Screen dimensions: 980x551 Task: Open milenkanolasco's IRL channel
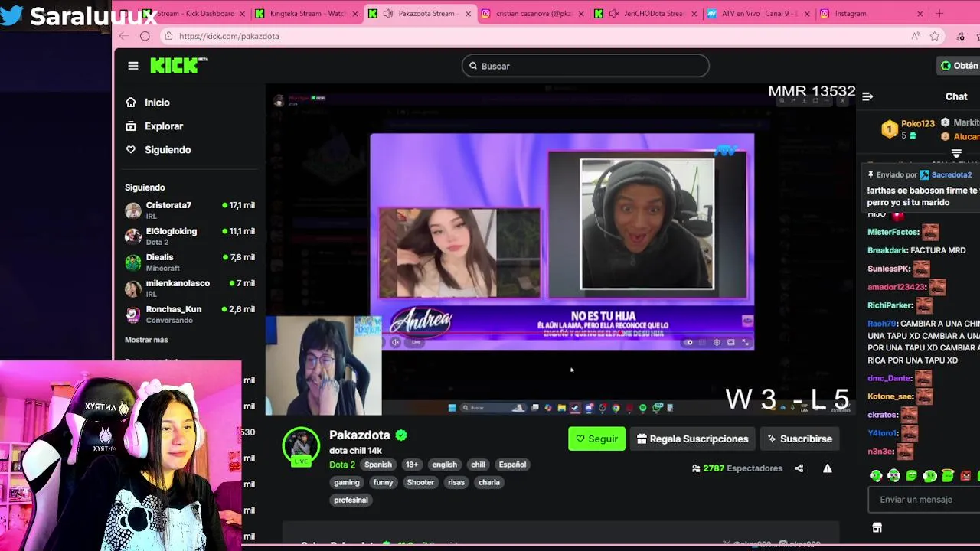(x=190, y=288)
